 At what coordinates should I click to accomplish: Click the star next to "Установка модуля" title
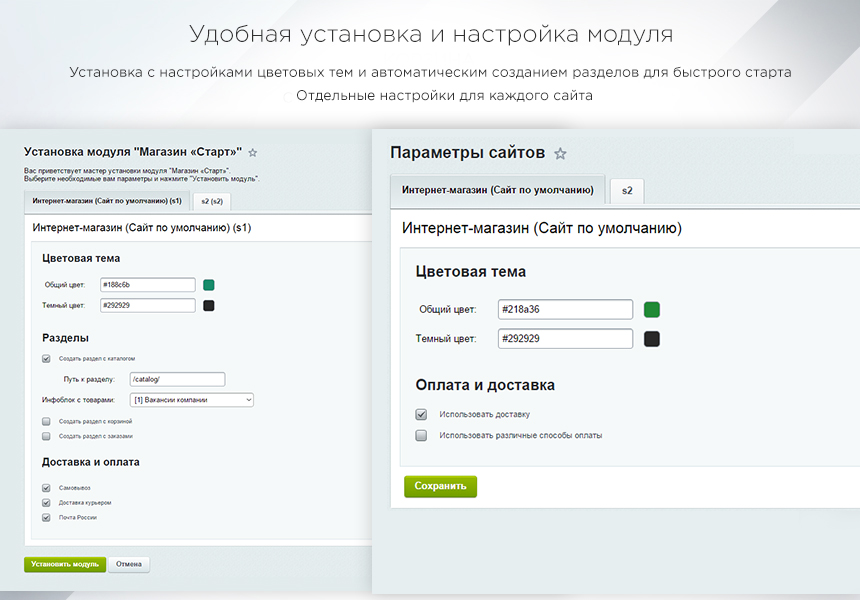tap(253, 153)
